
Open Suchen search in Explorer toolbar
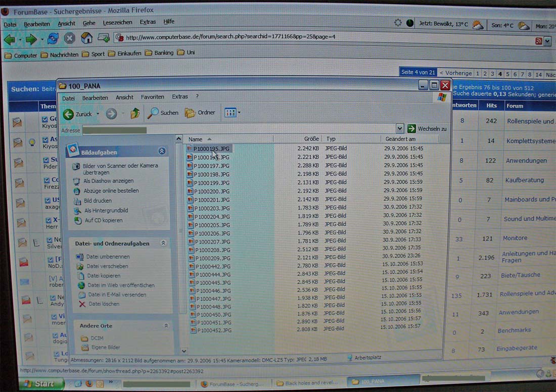point(163,113)
